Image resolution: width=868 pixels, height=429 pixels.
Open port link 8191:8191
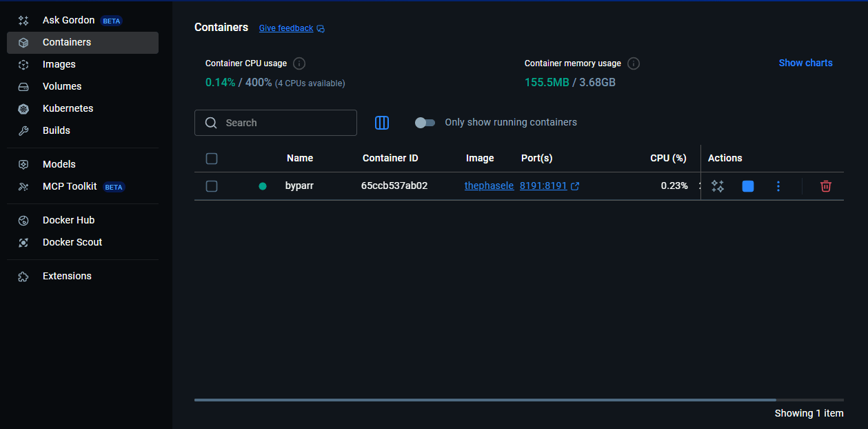[543, 186]
